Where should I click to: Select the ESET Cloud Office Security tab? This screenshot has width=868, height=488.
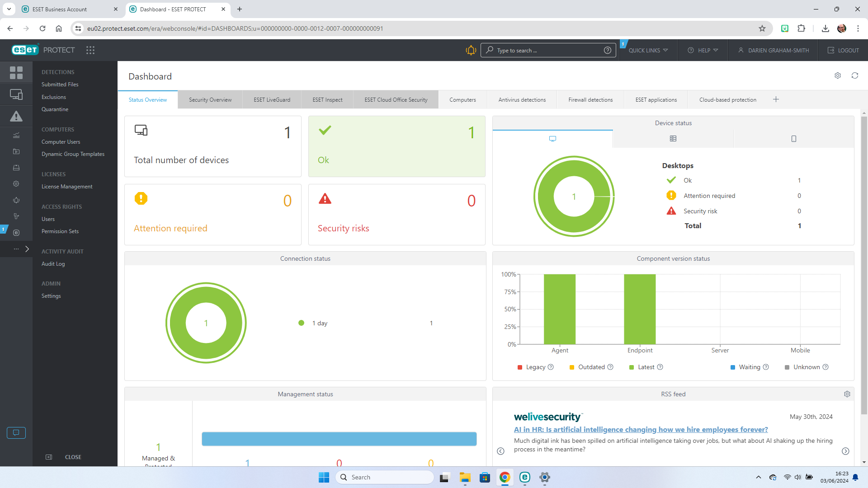tap(396, 99)
